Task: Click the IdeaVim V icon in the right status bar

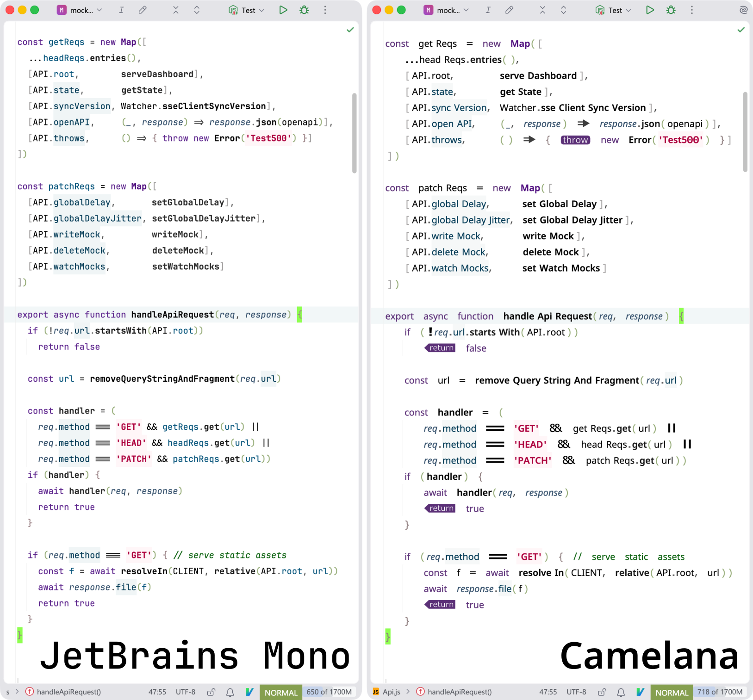Action: pos(640,692)
